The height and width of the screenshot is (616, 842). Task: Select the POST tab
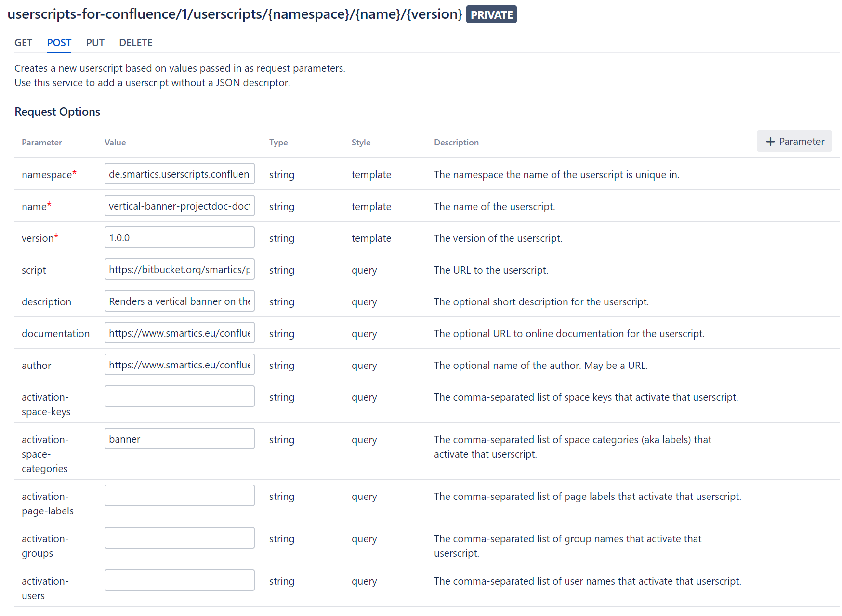pos(58,43)
